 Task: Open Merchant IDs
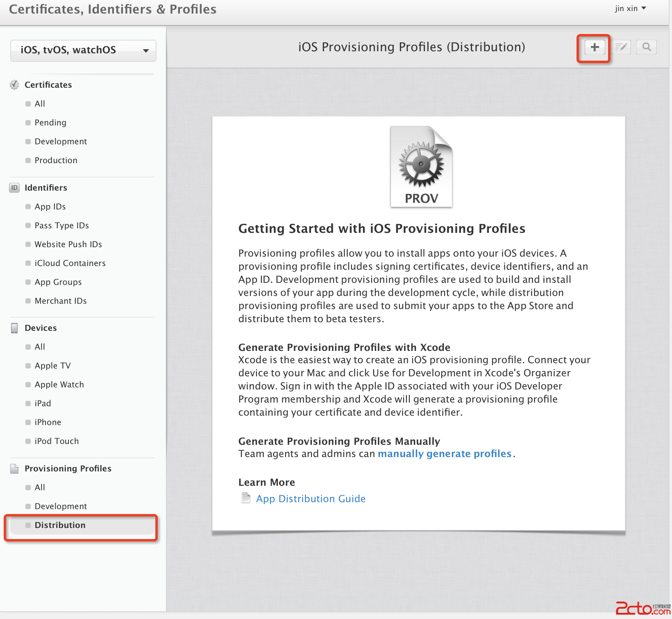61,301
